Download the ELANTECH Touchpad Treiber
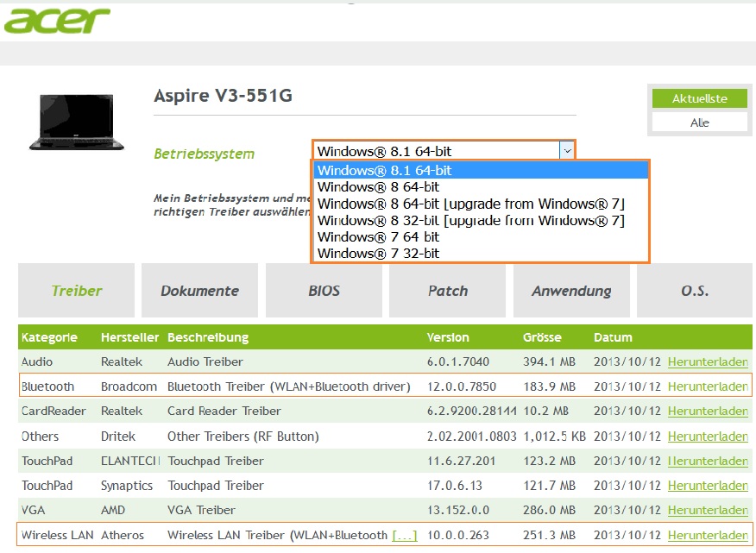Viewport: 756px width, 553px height. coord(708,461)
